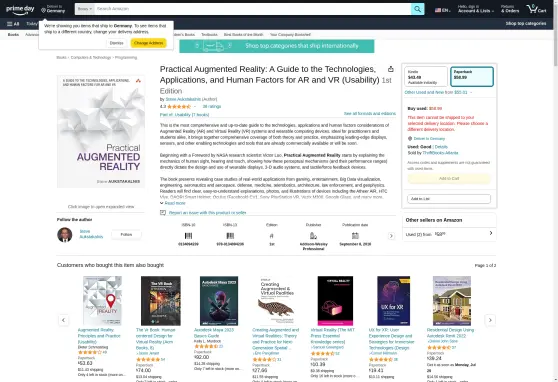The height and width of the screenshot is (382, 558).
Task: Open Used: Good Details link
Action: [x=441, y=147]
